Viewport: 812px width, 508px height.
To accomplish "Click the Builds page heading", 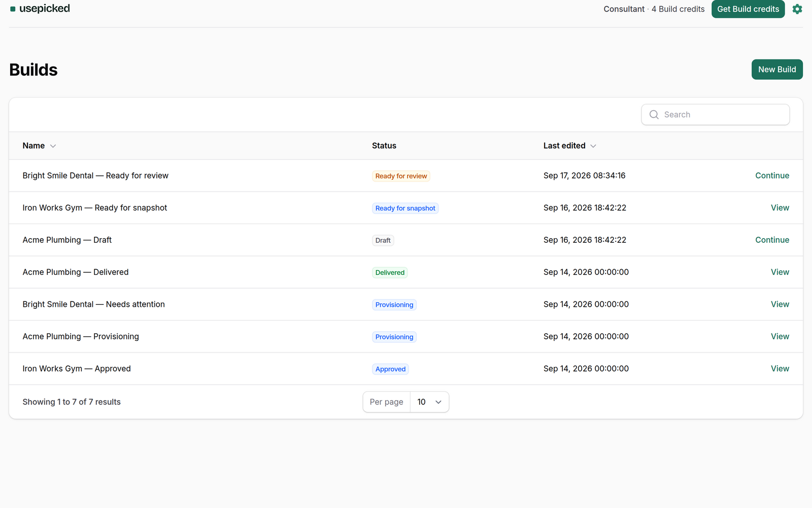I will pos(33,70).
